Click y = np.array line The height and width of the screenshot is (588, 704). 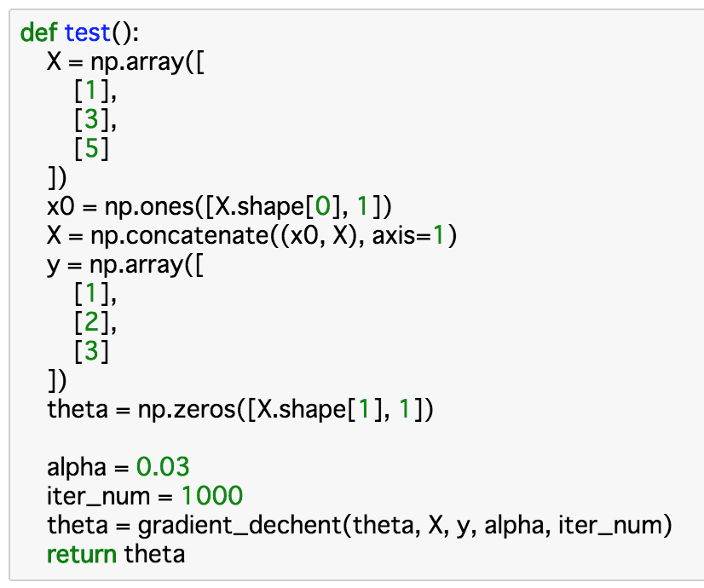125,265
